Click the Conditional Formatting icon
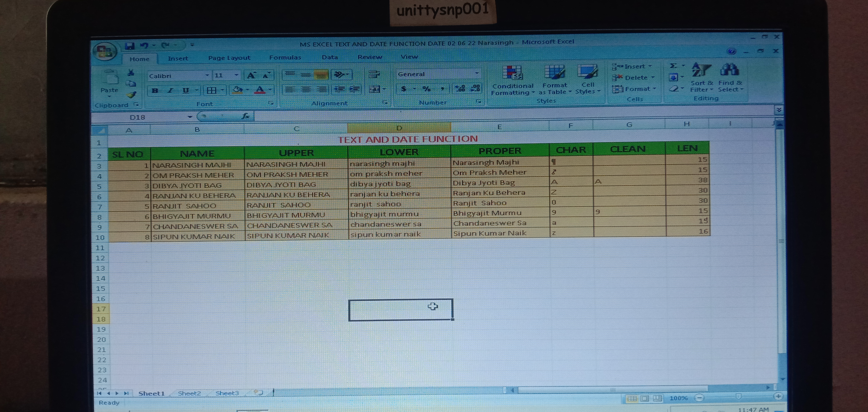This screenshot has width=868, height=412. [x=512, y=73]
